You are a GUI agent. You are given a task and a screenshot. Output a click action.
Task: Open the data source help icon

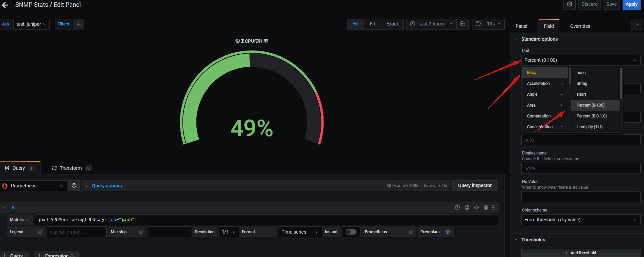pos(74,185)
